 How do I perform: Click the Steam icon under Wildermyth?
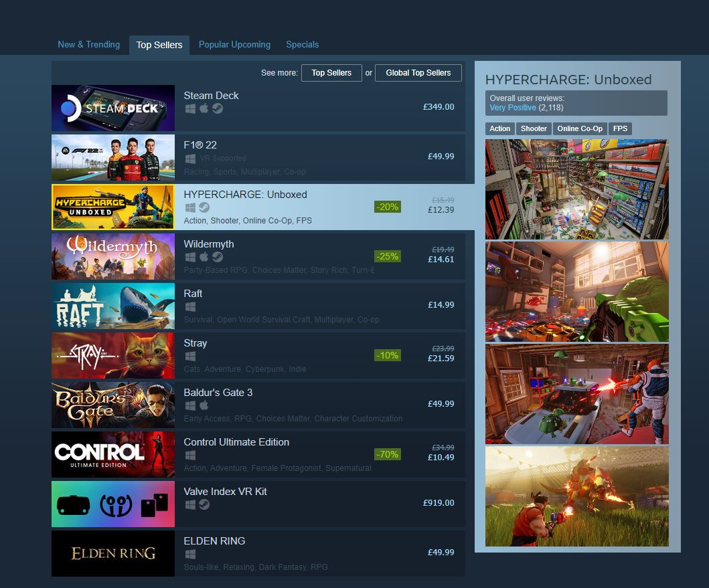coord(218,257)
